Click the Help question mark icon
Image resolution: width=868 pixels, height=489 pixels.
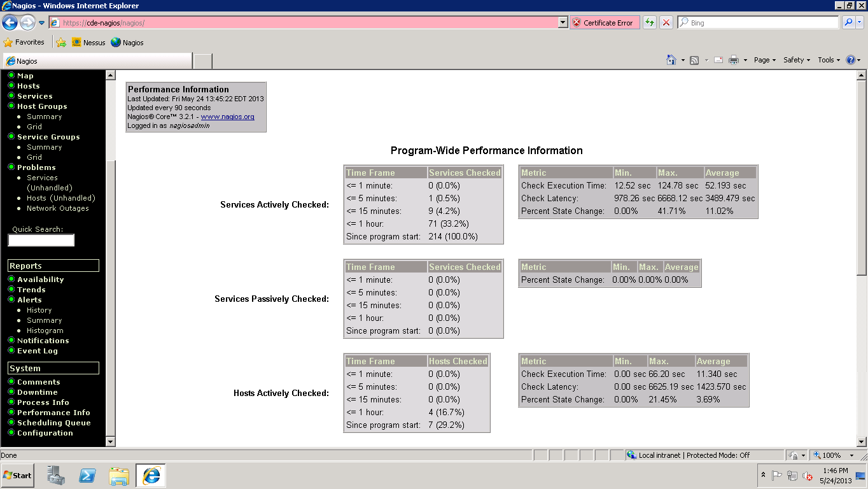pyautogui.click(x=850, y=60)
